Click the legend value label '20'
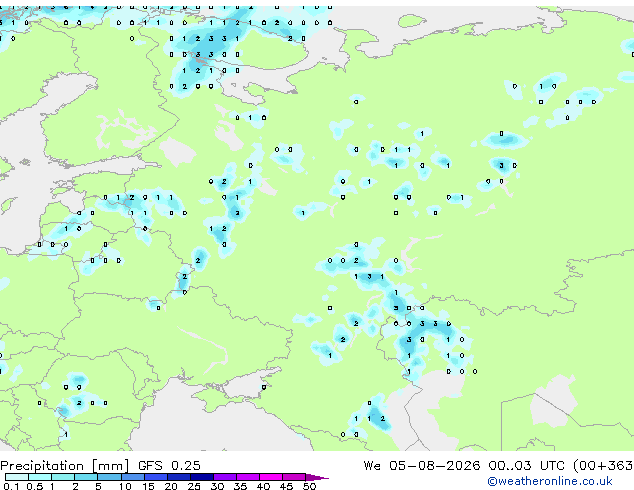Image resolution: width=634 pixels, height=490 pixels. tap(171, 486)
